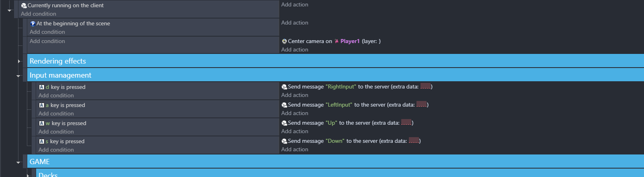Edit the extra data field of the "RightInput" message

point(425,86)
